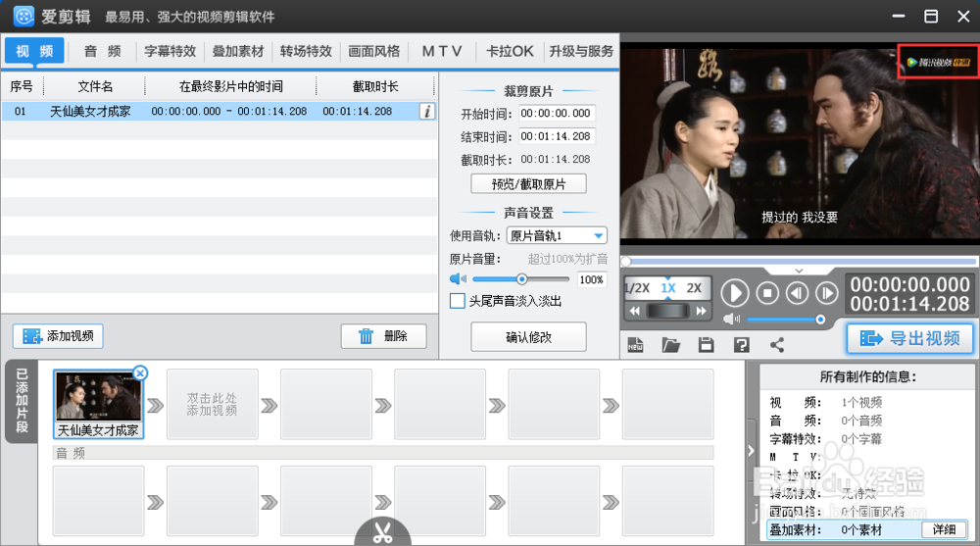Switch to the 音频 tab
Viewport: 980px width, 546px height.
tap(103, 51)
